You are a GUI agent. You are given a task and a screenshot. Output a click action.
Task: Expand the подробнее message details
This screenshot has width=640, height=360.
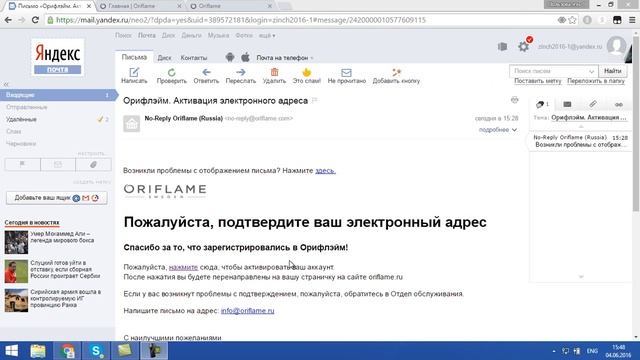[x=498, y=130]
